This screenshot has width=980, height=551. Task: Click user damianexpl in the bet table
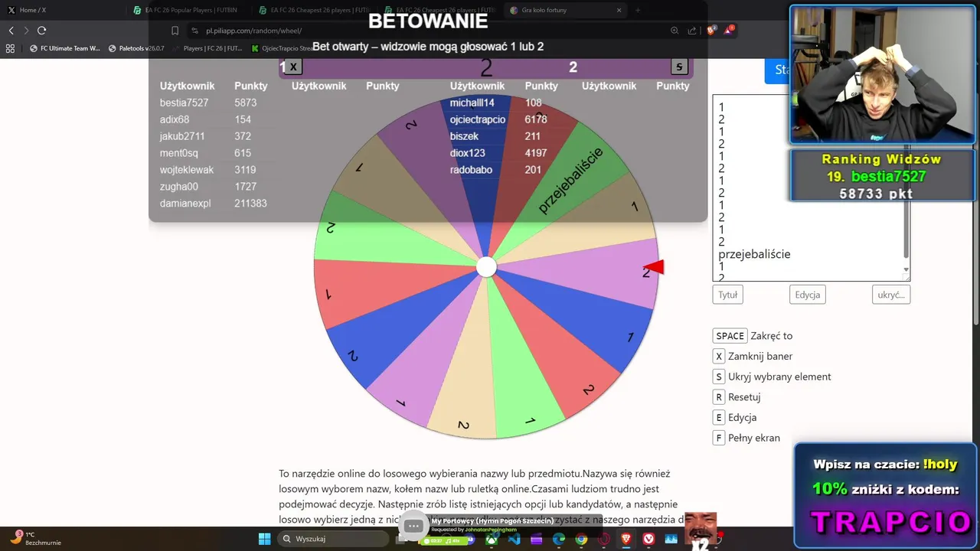click(185, 204)
